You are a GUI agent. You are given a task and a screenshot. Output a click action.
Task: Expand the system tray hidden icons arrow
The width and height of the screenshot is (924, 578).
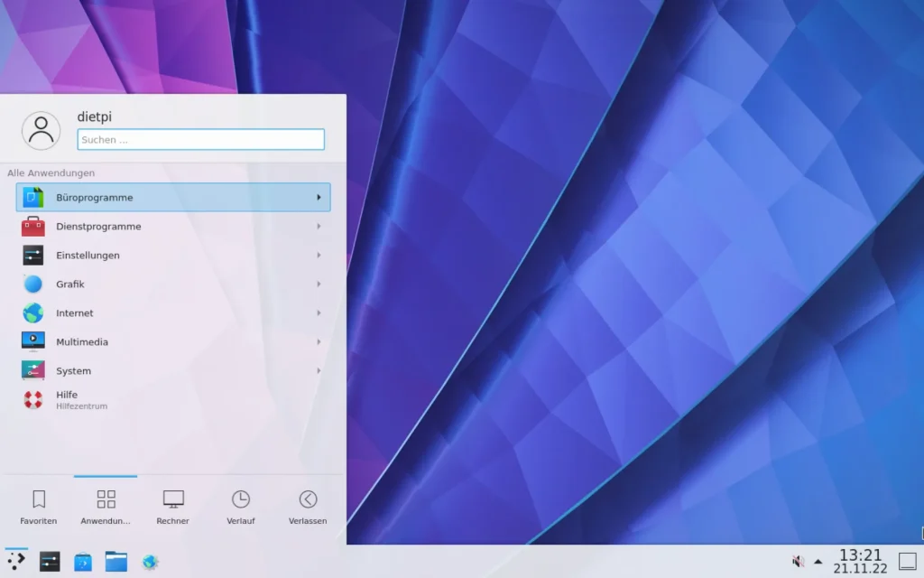point(818,561)
